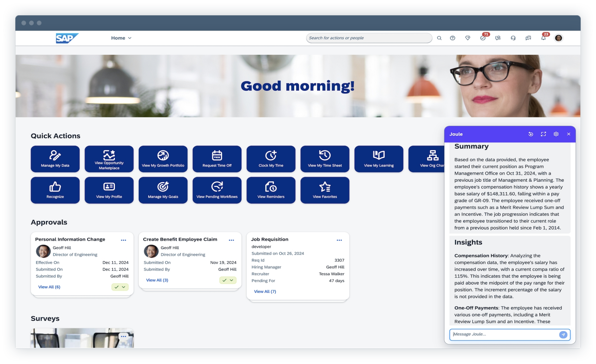
Task: Open View Opportunity Marketplace tile
Action: (x=109, y=159)
